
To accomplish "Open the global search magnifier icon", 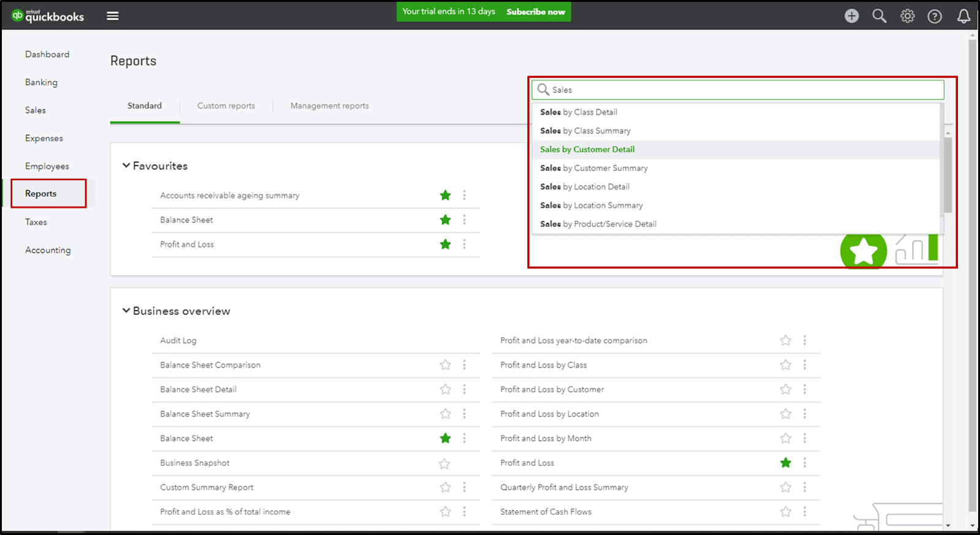I will pyautogui.click(x=880, y=16).
